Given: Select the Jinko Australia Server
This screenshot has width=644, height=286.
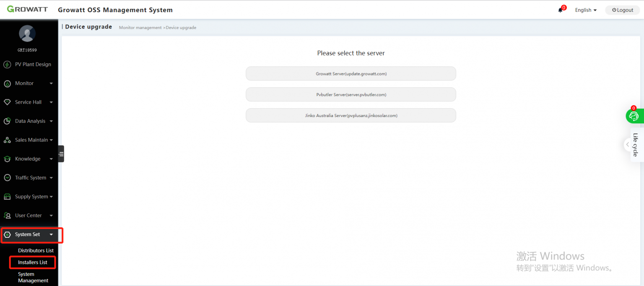Looking at the screenshot, I should click(351, 115).
